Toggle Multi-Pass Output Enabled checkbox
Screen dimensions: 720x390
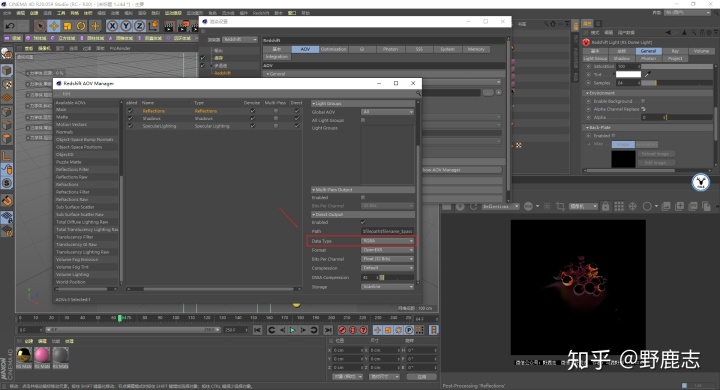pyautogui.click(x=363, y=197)
